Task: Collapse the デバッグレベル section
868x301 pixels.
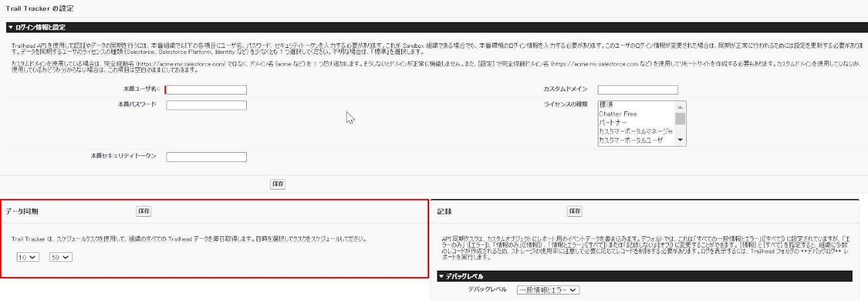Action: [442, 277]
